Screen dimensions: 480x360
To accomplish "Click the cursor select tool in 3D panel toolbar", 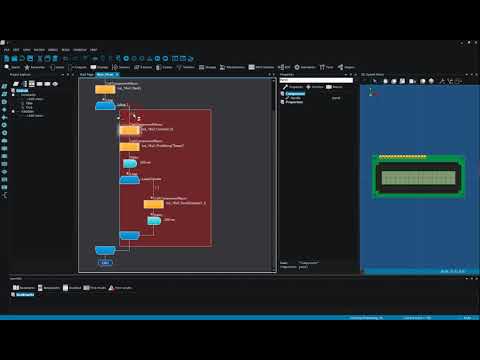I will (375, 81).
